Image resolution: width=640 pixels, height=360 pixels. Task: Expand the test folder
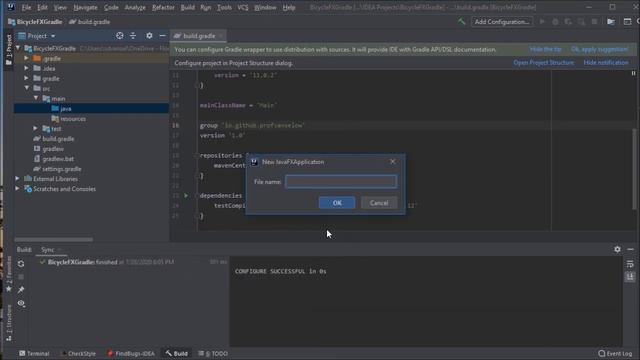pyautogui.click(x=36, y=129)
